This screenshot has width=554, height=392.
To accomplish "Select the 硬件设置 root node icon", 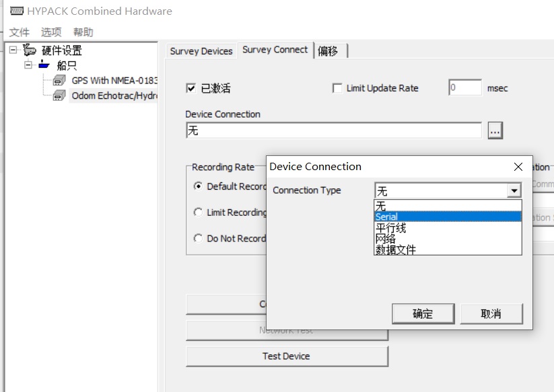I will point(30,50).
